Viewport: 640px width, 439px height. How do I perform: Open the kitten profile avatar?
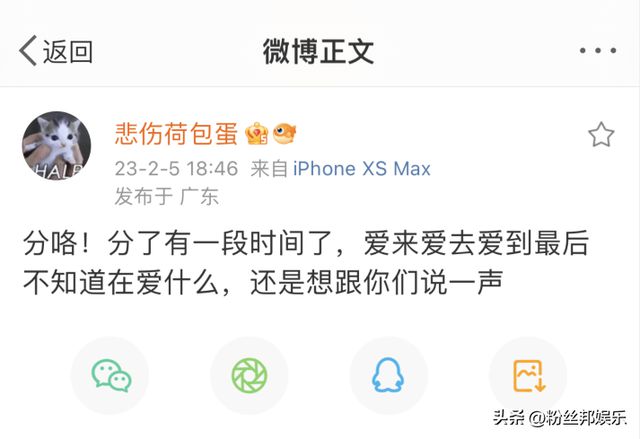pos(56,146)
